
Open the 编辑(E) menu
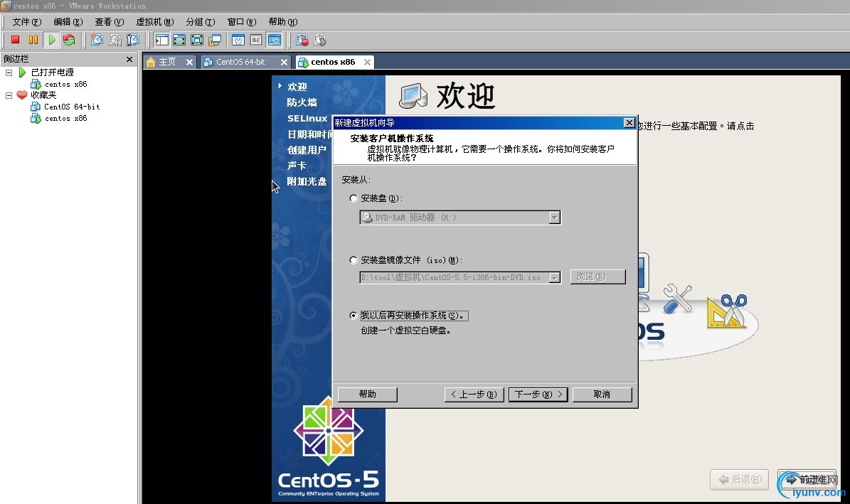click(68, 21)
